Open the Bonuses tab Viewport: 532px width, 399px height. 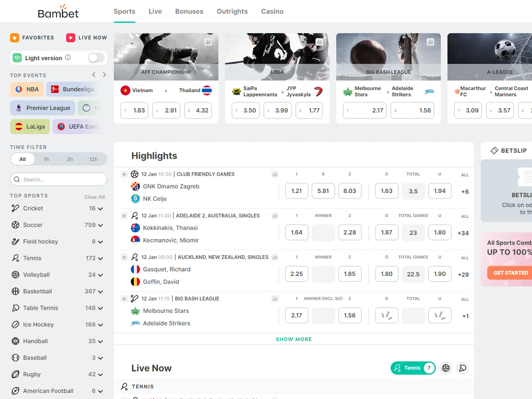click(x=189, y=11)
